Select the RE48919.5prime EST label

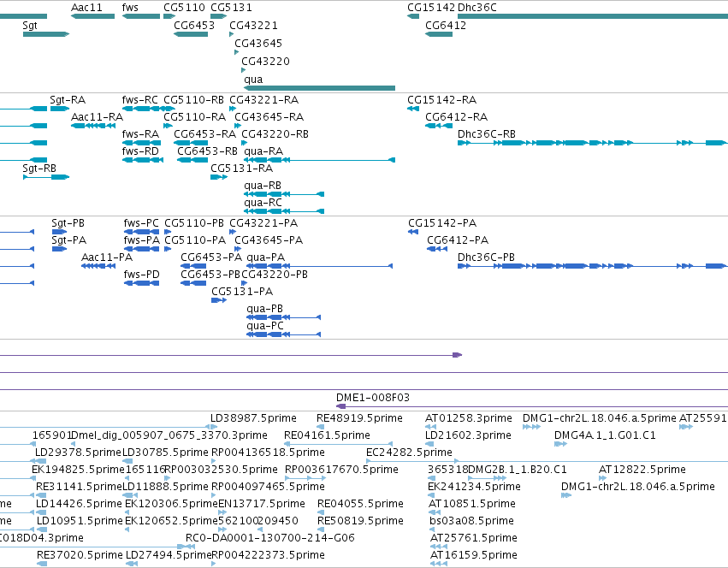click(x=359, y=418)
